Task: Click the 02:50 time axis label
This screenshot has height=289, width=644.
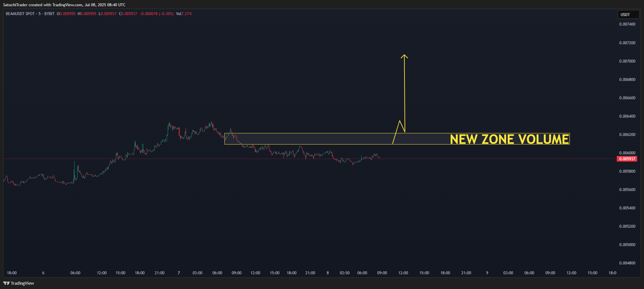Action: (345, 273)
